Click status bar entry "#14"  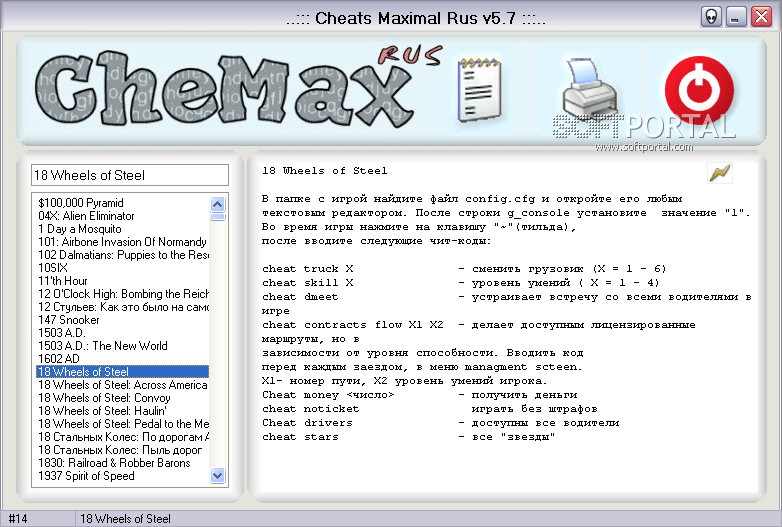[18, 519]
